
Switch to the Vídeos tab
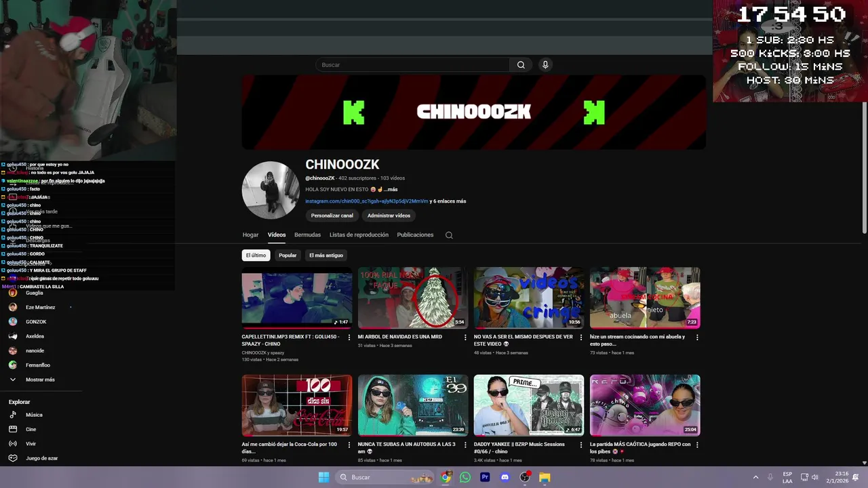click(x=277, y=235)
